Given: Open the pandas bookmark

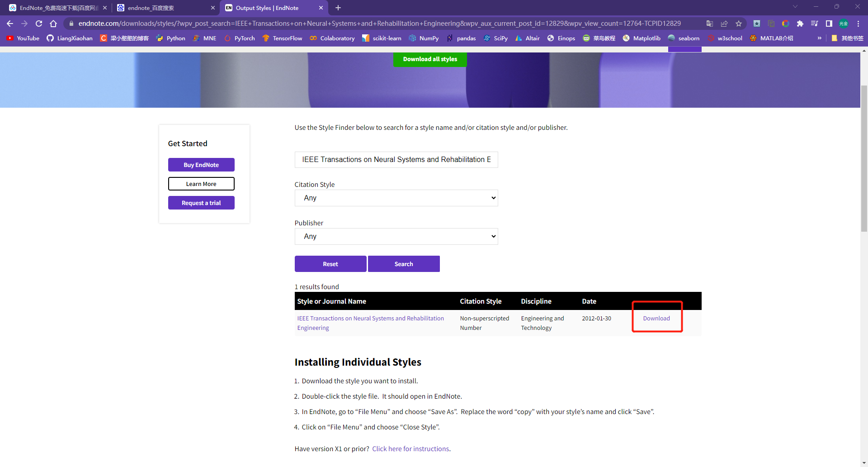Looking at the screenshot, I should pos(461,38).
